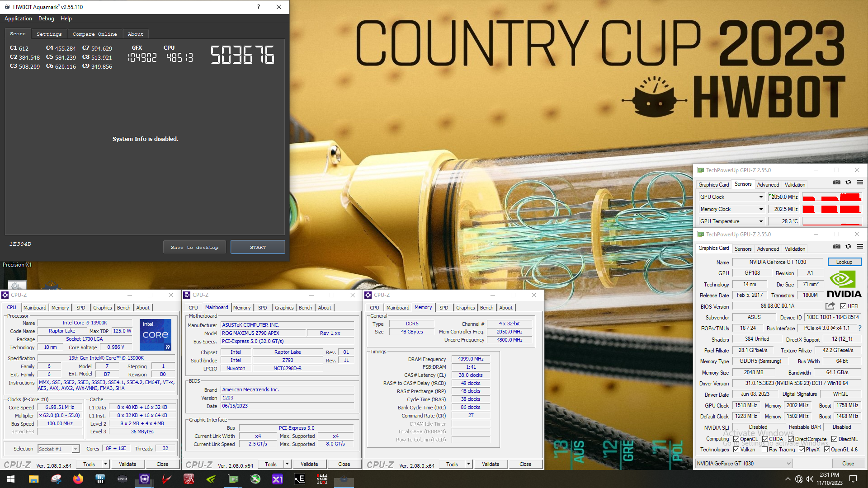Click refresh icon in GPU-Z Graphics Card window
Image resolution: width=868 pixels, height=488 pixels.
[849, 247]
